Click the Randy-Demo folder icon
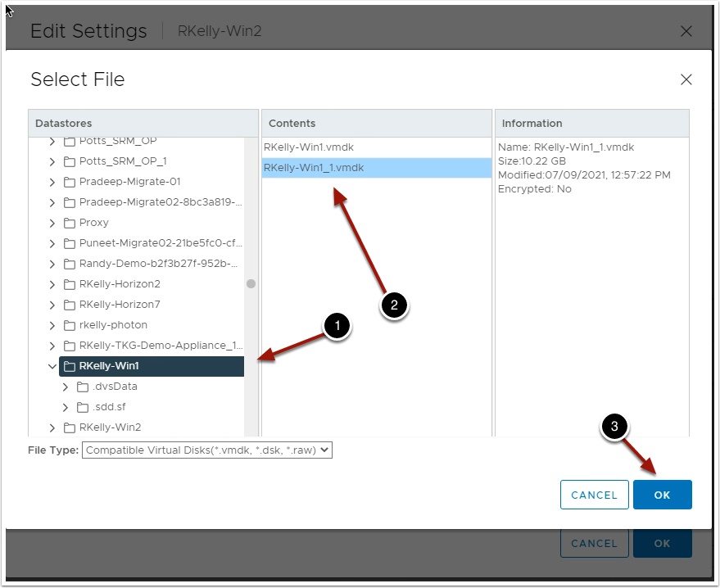Image resolution: width=720 pixels, height=588 pixels. pyautogui.click(x=70, y=264)
